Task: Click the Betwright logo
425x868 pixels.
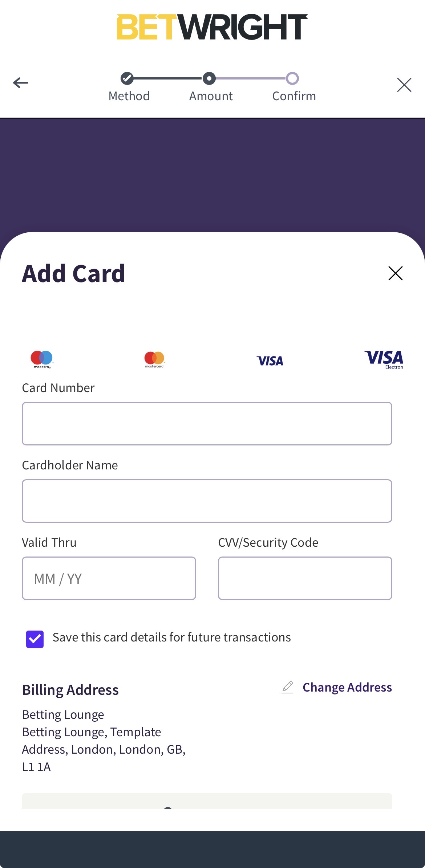Action: tap(212, 27)
